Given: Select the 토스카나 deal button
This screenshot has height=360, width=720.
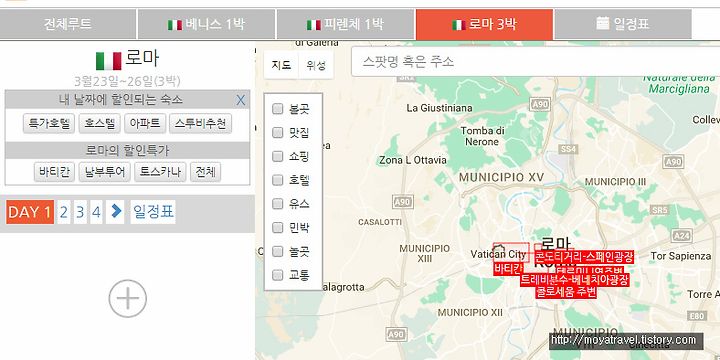Looking at the screenshot, I should point(160,172).
